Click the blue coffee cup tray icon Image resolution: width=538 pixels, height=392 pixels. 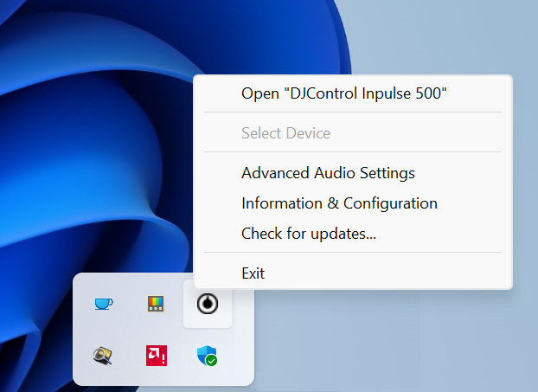[x=104, y=304]
